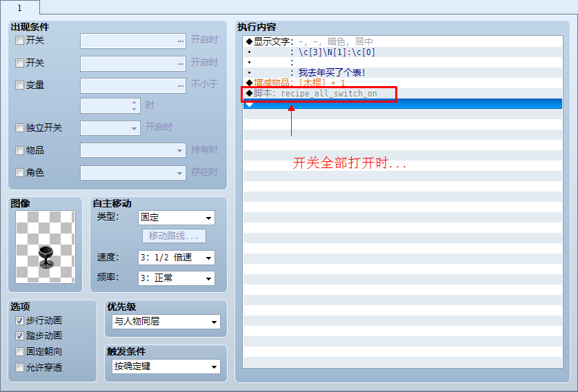The image size is (578, 392).
Task: Check the 变量 condition checkbox
Action: pos(19,85)
